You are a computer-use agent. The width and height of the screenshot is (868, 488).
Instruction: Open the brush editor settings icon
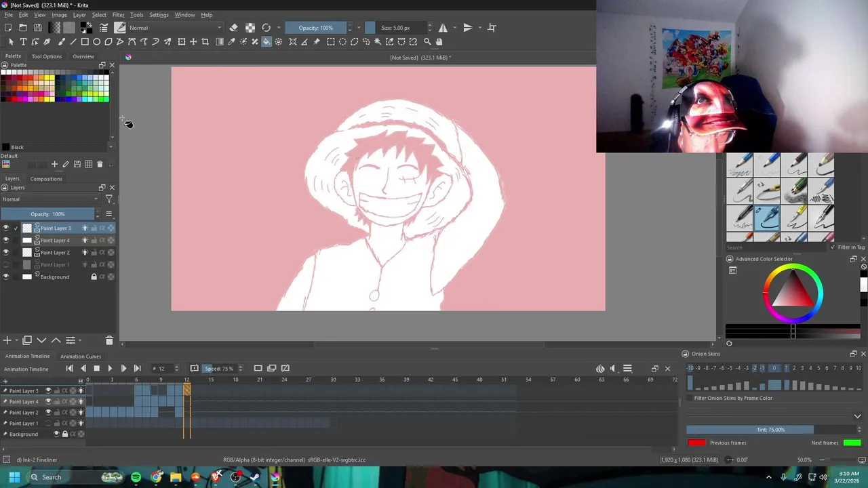pos(104,28)
